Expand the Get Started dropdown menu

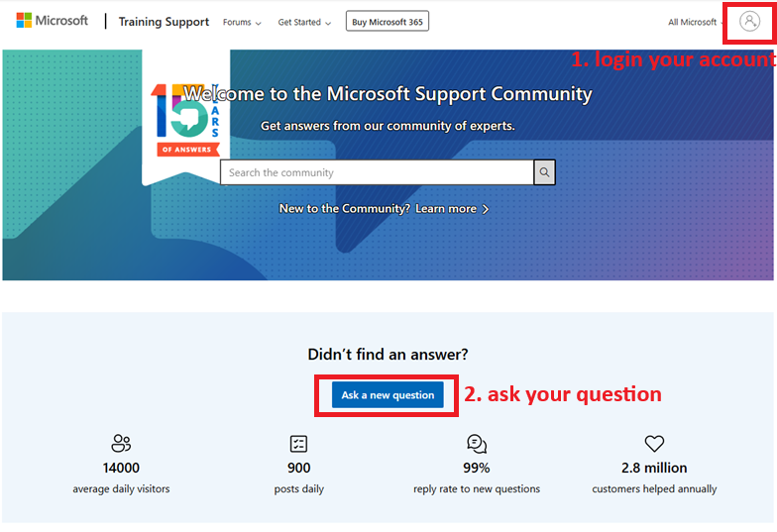coord(304,22)
